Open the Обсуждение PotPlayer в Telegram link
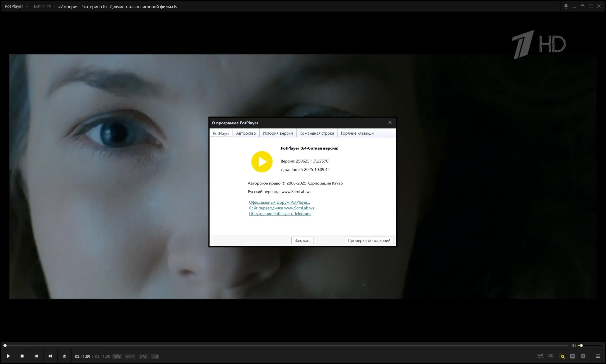Viewport: 606px width, 364px height. click(x=280, y=214)
